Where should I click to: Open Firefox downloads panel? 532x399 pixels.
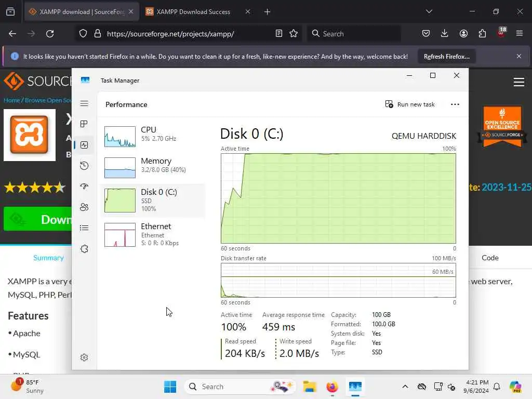click(x=445, y=33)
